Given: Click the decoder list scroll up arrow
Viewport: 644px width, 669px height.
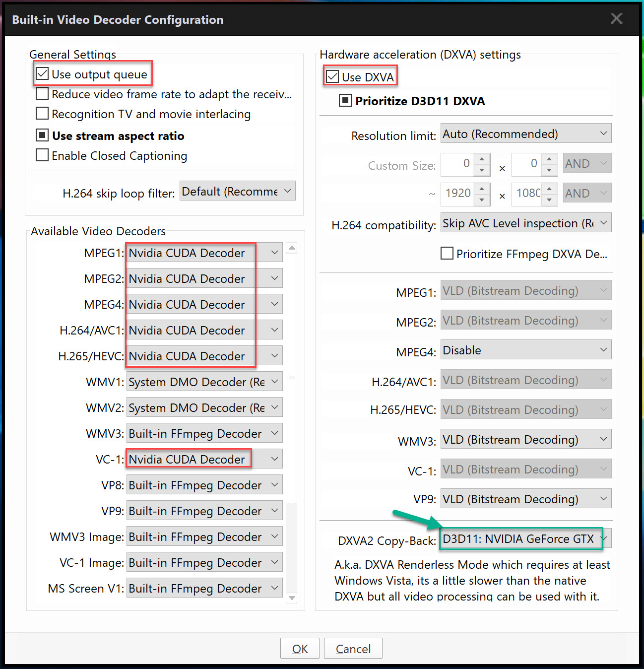Looking at the screenshot, I should 292,248.
